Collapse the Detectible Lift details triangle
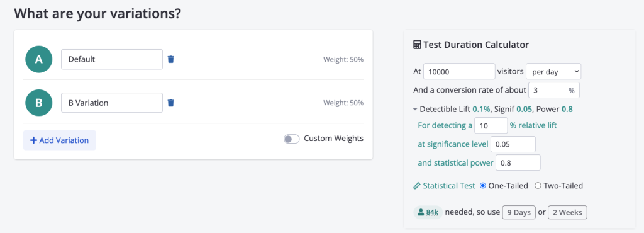The width and height of the screenshot is (644, 233). 415,110
